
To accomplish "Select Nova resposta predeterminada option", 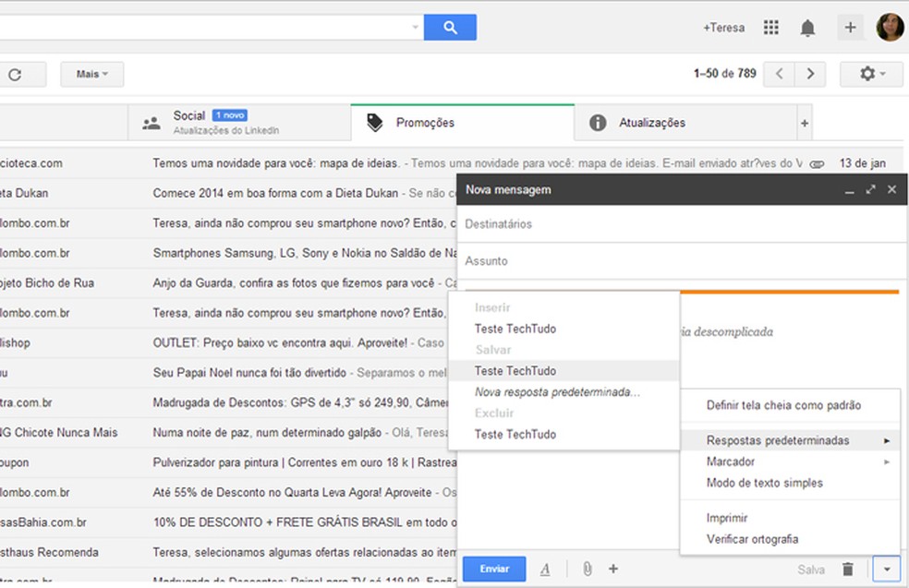I will pos(557,392).
